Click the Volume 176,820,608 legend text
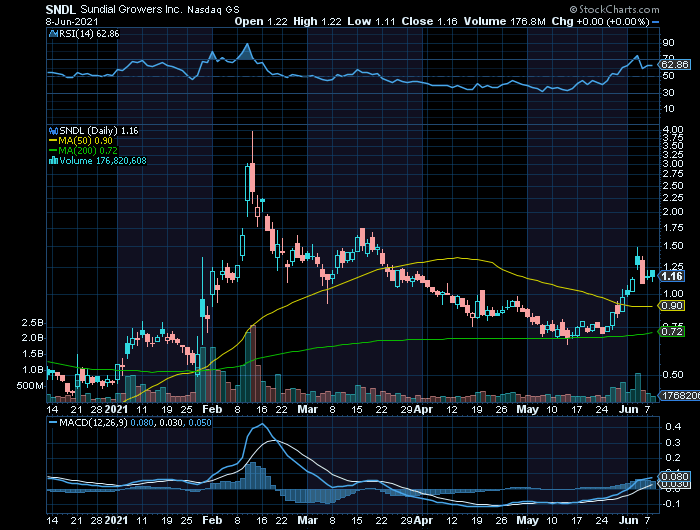The image size is (700, 530). (103, 160)
